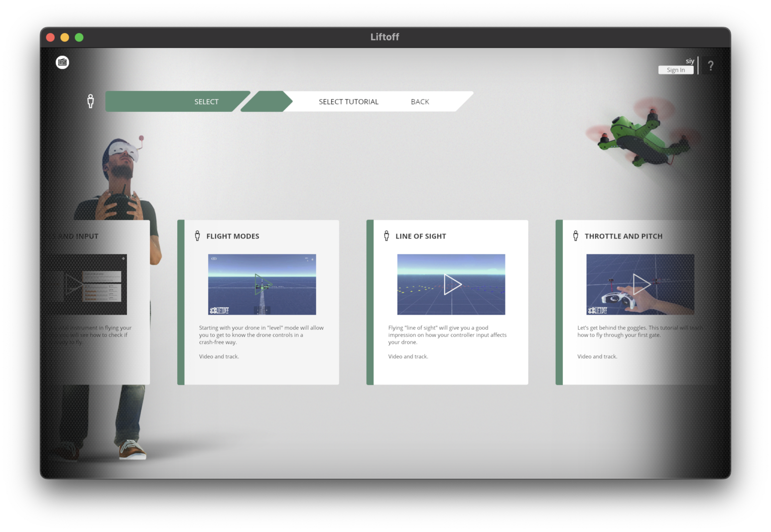The height and width of the screenshot is (532, 771).
Task: Play the Throttle and Pitch tutorial video
Action: tap(640, 284)
